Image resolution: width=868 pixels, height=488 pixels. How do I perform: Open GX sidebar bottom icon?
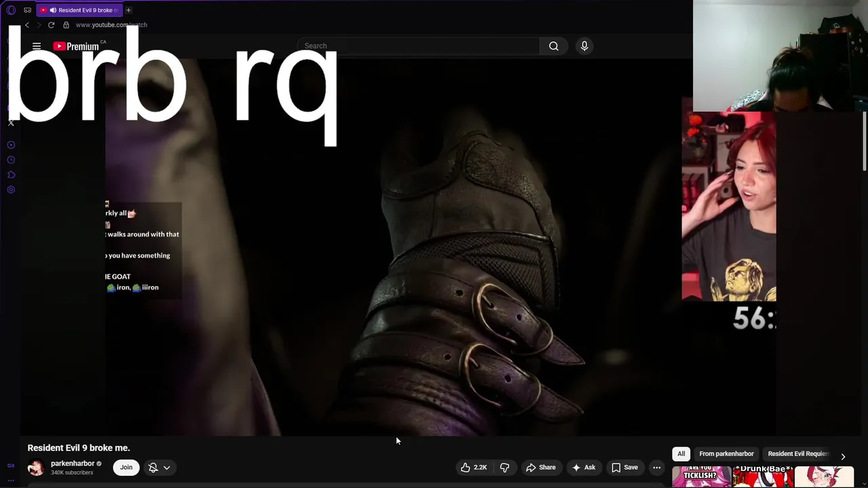[x=11, y=466]
